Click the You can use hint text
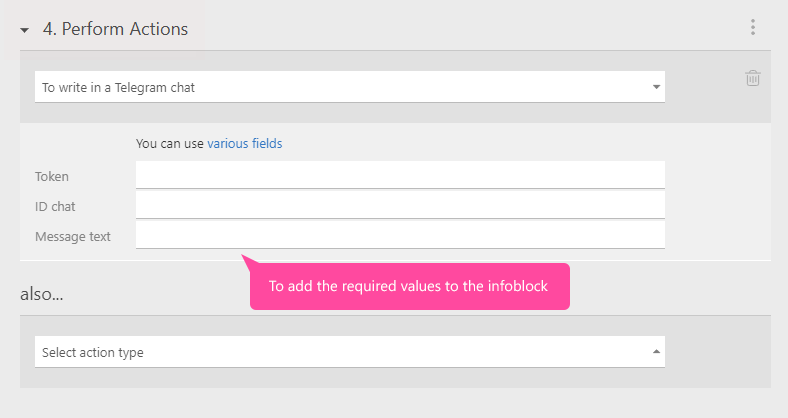 [170, 143]
